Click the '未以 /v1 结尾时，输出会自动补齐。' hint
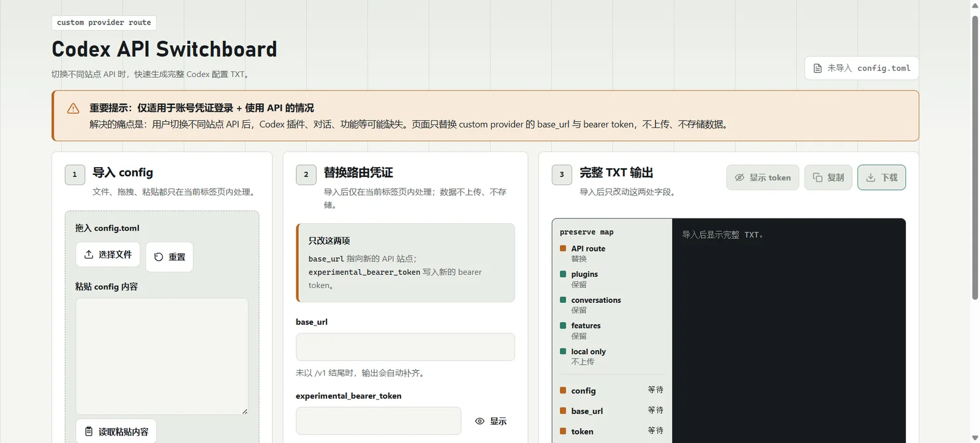The image size is (980, 443). coord(361,373)
